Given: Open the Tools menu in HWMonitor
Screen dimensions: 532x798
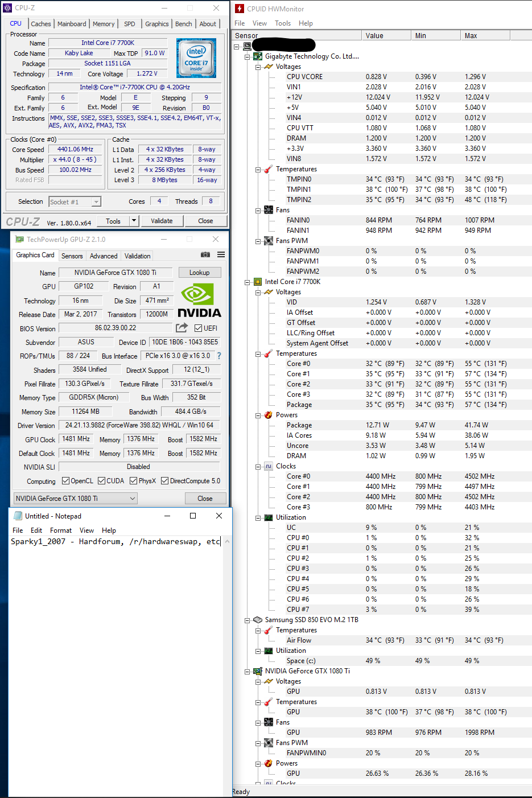Looking at the screenshot, I should tap(283, 23).
